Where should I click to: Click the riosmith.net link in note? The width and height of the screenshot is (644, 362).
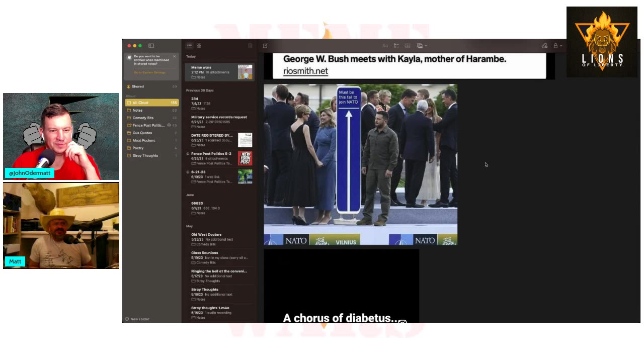(x=305, y=71)
